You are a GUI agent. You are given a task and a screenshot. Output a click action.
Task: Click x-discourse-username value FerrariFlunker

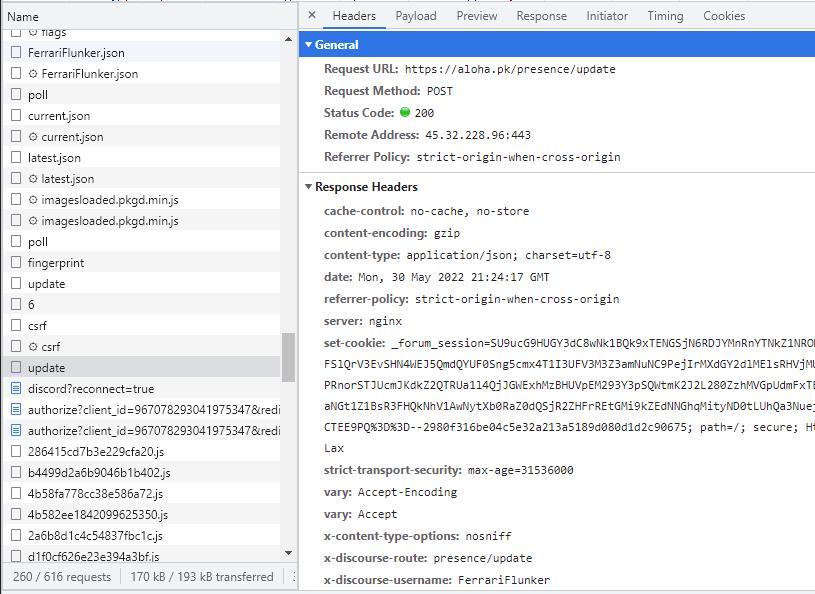[504, 580]
